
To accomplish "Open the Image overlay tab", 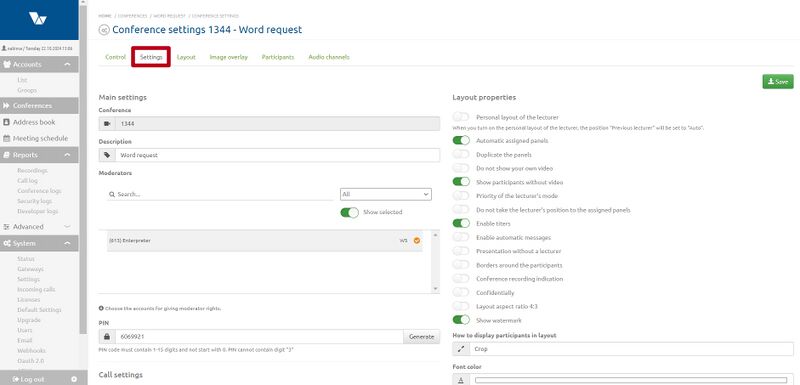I will (229, 57).
